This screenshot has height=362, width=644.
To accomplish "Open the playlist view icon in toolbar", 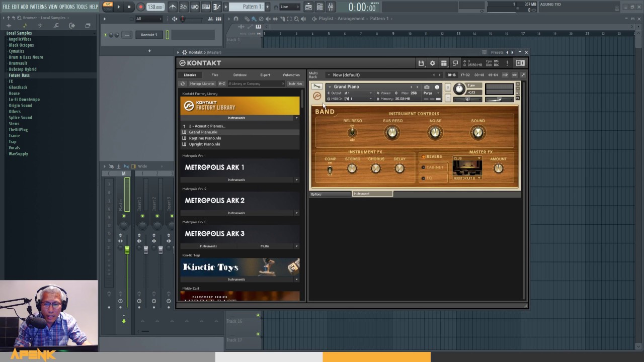I will (308, 7).
